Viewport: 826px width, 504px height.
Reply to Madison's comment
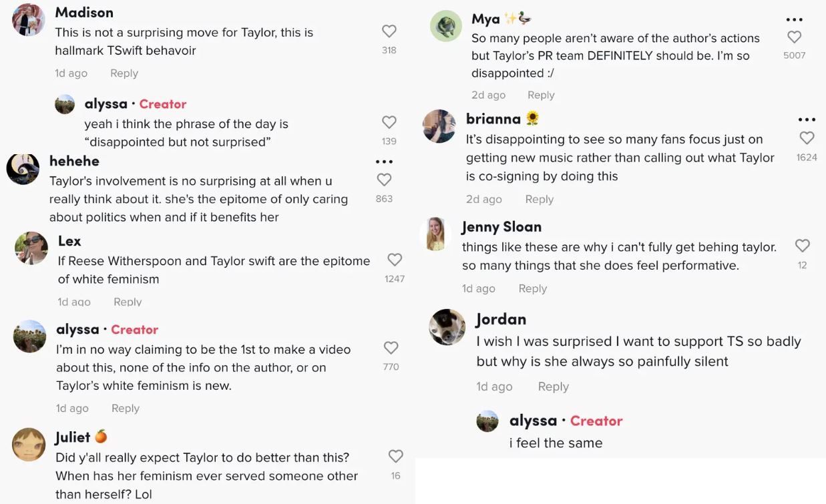[x=124, y=73]
